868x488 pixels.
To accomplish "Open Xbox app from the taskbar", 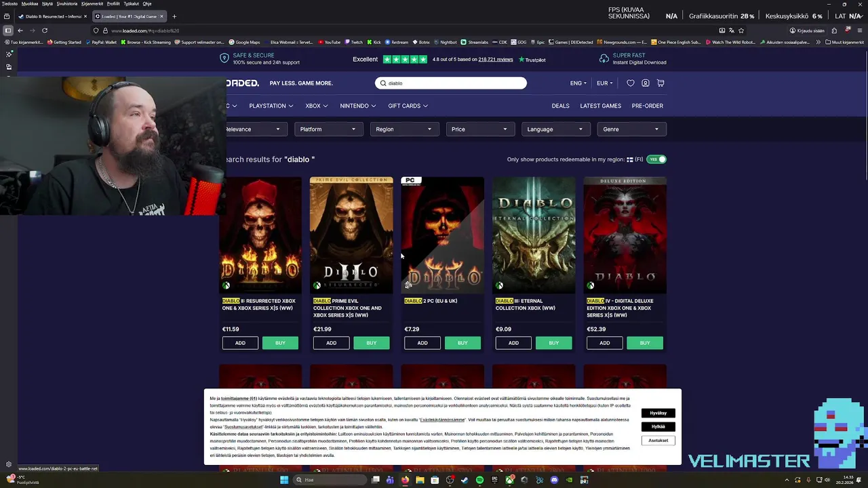I will [509, 480].
